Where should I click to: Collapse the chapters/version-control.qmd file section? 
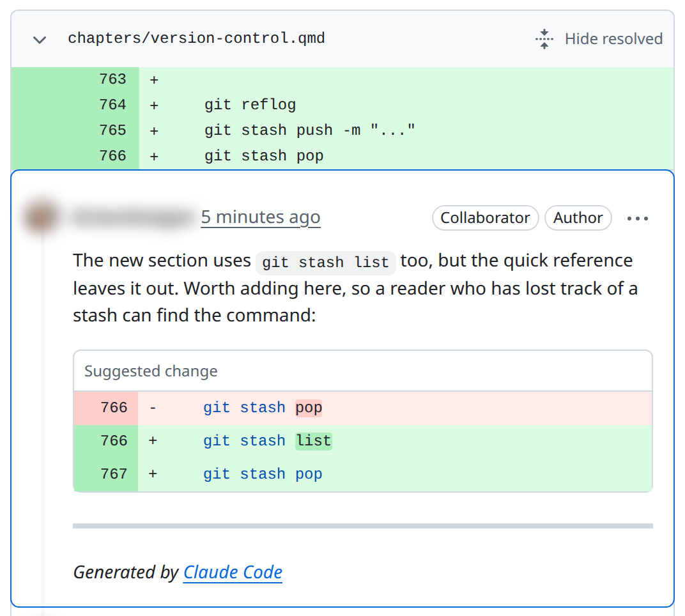click(40, 40)
